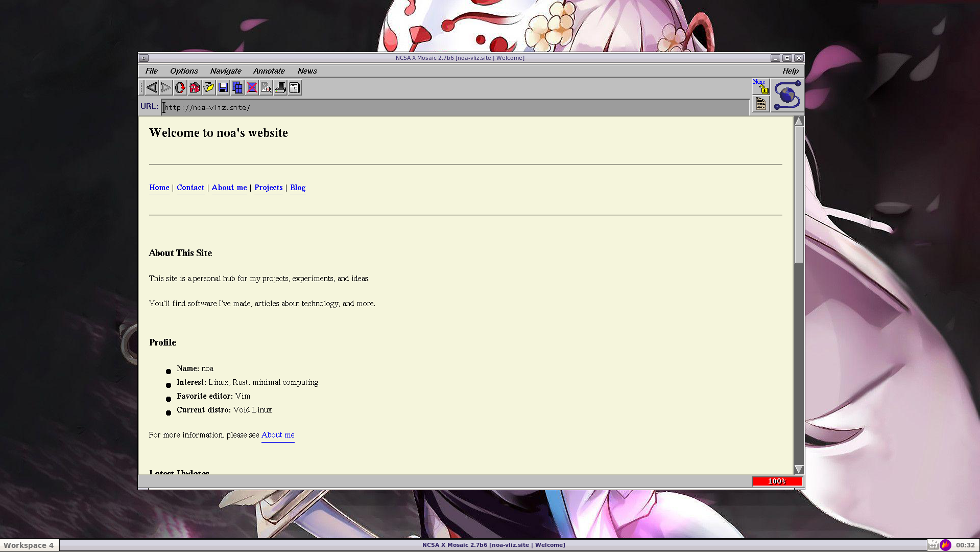
Task: Open the Blog link
Action: coord(298,188)
